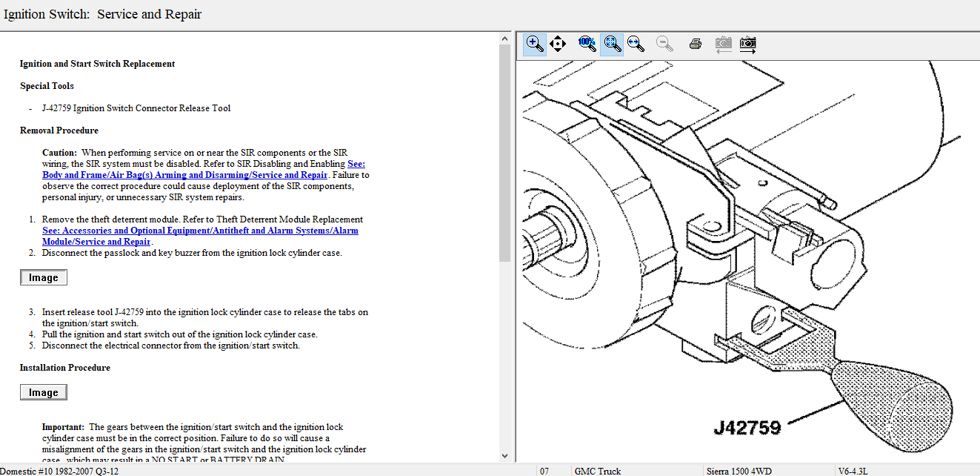Open the Removal Procedure Image button
Viewport: 980px width, 476px height.
pos(44,278)
